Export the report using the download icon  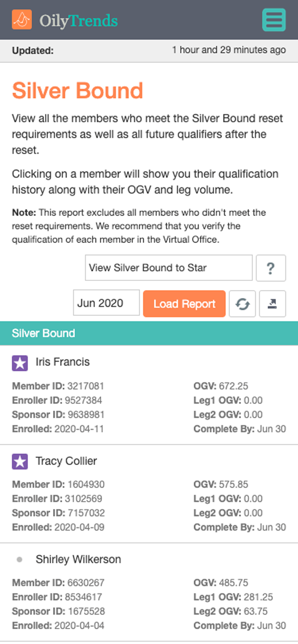click(x=273, y=304)
